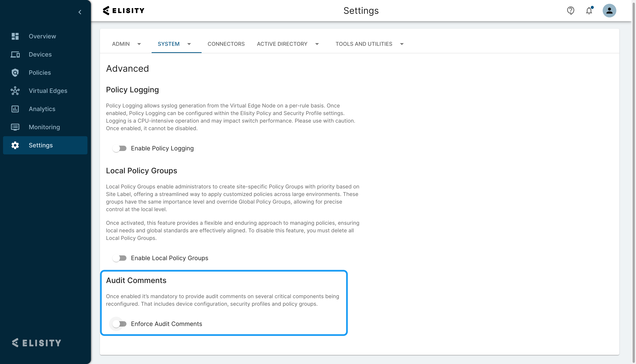Open Devices from sidebar icon

15,54
